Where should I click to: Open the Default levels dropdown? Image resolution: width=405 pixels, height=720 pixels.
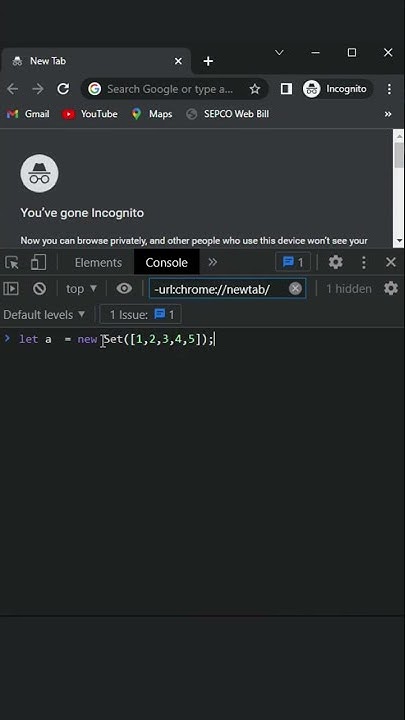click(x=45, y=315)
